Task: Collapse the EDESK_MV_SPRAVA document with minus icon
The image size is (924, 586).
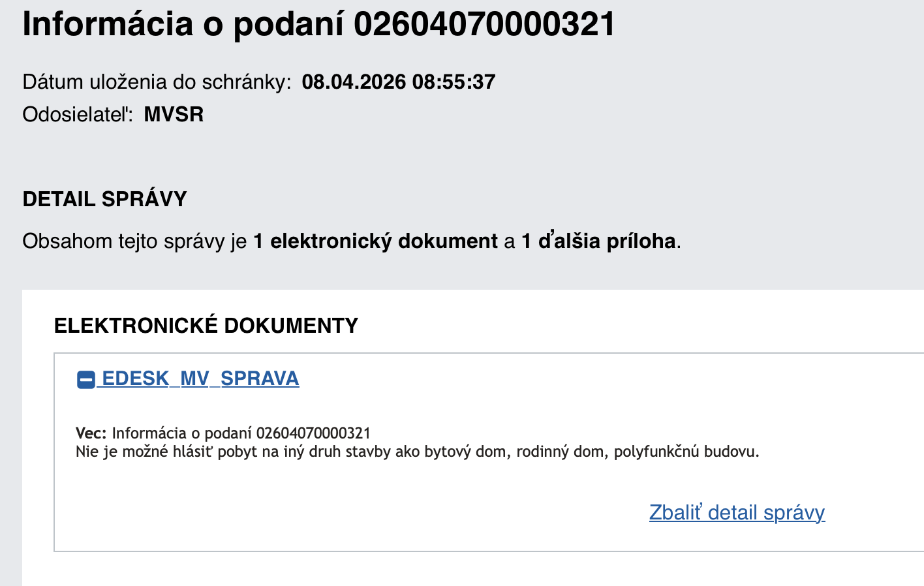Action: click(x=85, y=379)
